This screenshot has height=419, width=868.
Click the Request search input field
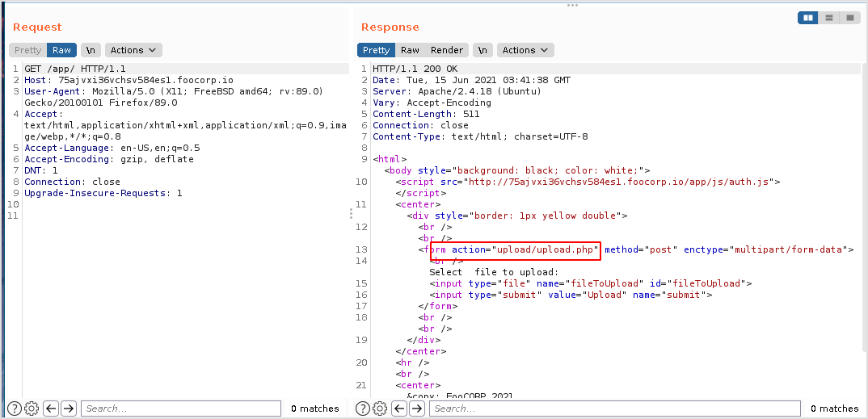click(x=181, y=409)
